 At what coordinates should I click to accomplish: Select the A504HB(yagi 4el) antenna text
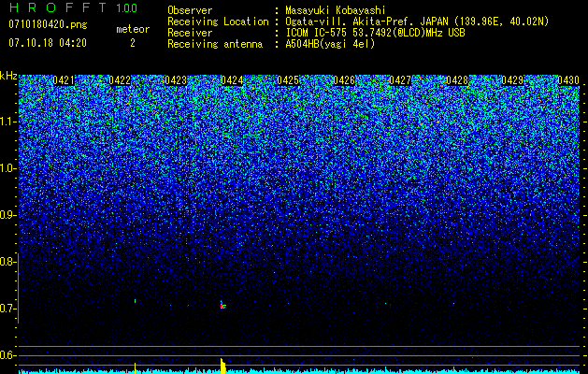pos(330,44)
